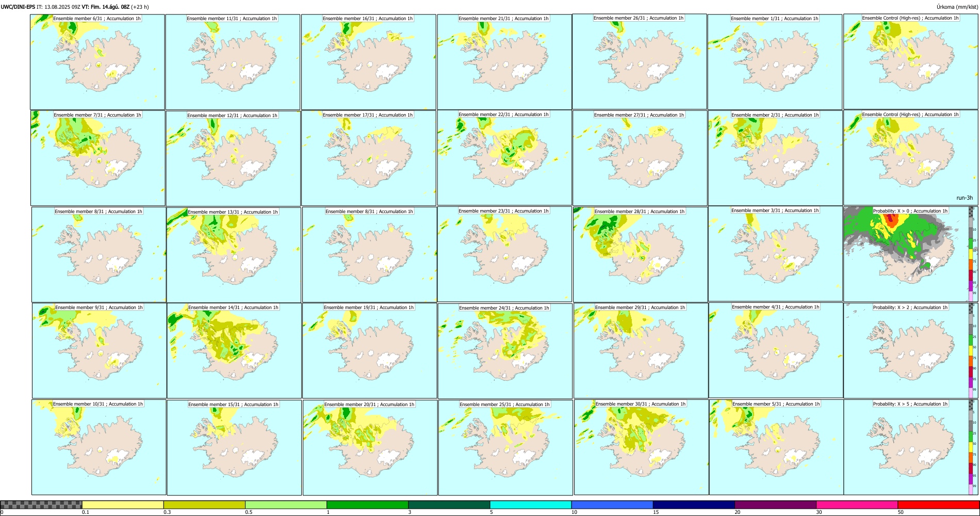Open Ensemble member 1/31 map panel

point(775,62)
